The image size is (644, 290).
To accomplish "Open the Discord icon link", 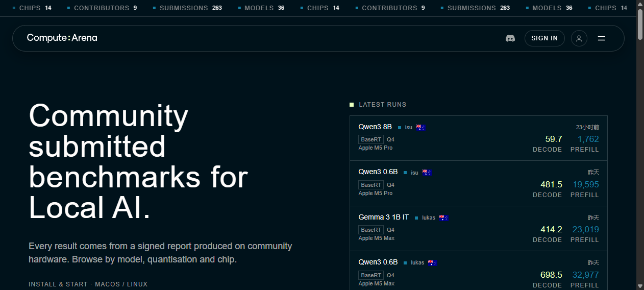I will pyautogui.click(x=510, y=38).
